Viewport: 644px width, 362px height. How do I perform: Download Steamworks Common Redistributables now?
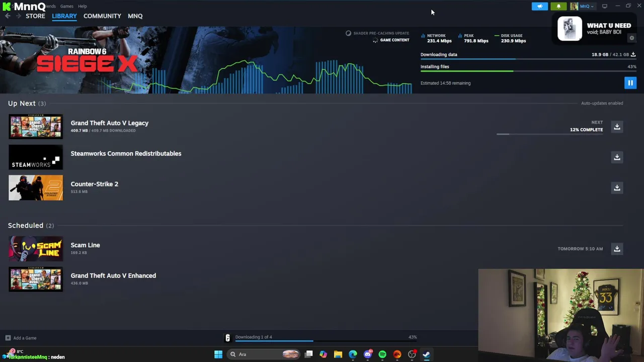[x=617, y=157]
